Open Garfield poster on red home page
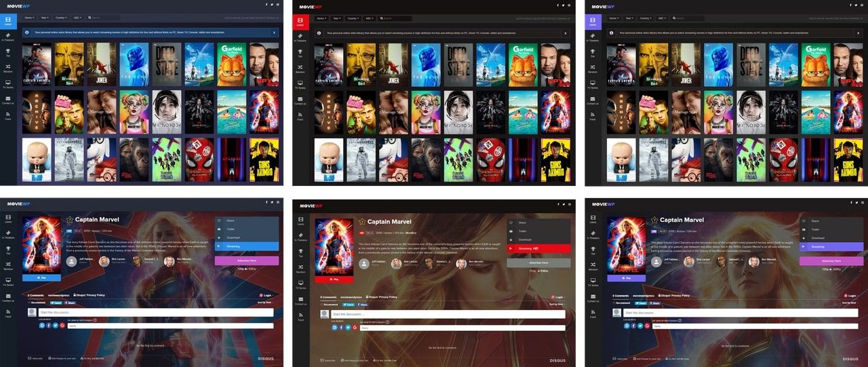Screen dimensions: 868x367 (524, 64)
